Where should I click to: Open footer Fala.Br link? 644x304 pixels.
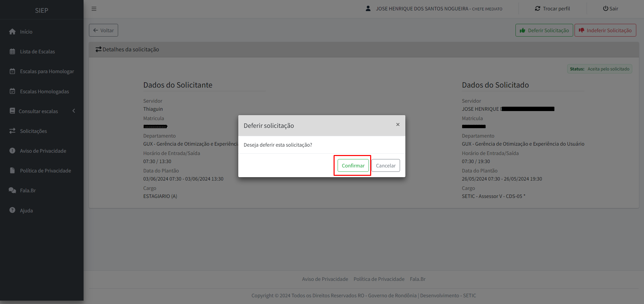pyautogui.click(x=417, y=279)
